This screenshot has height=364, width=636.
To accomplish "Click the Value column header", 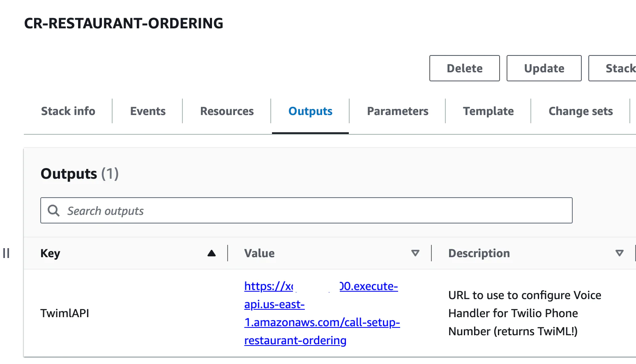I will (x=260, y=253).
